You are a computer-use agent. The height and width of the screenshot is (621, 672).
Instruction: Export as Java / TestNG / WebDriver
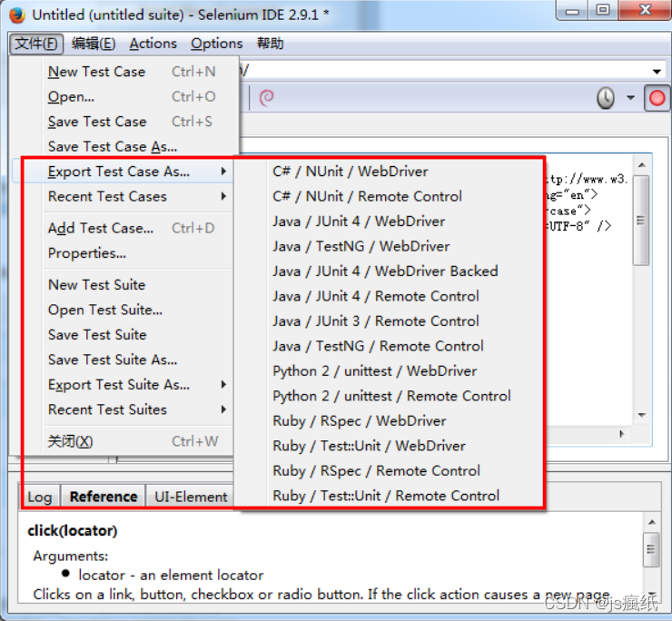tap(390, 246)
